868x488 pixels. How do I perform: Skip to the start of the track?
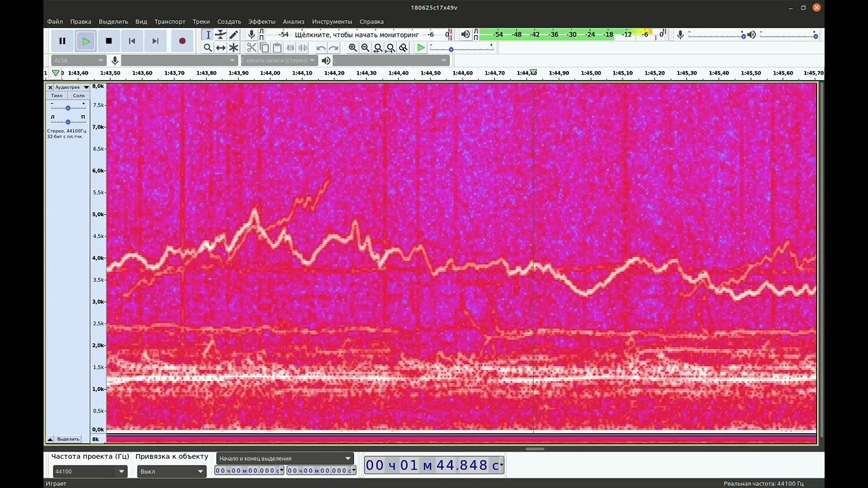[x=132, y=41]
